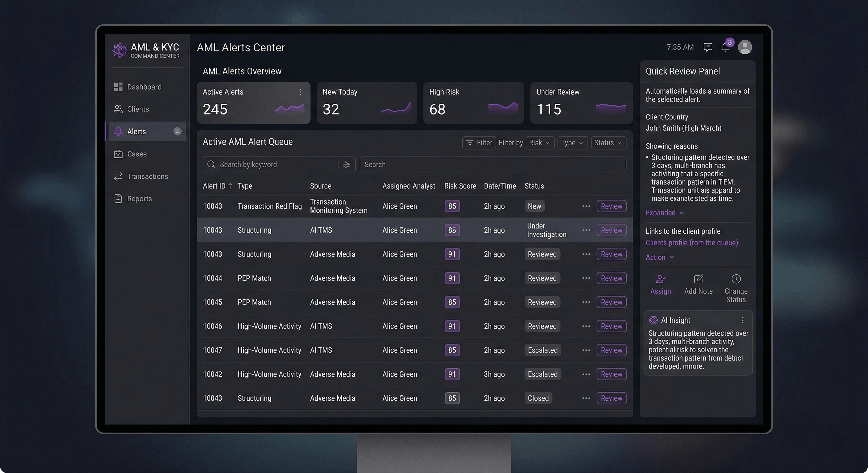Select Clients in the sidebar navigation
This screenshot has width=868, height=473.
click(138, 109)
